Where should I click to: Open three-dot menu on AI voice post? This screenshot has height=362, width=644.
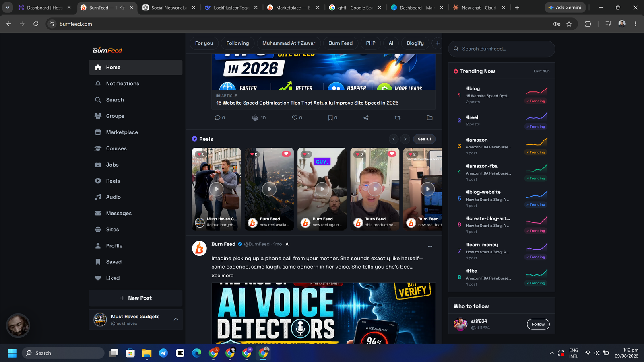430,246
